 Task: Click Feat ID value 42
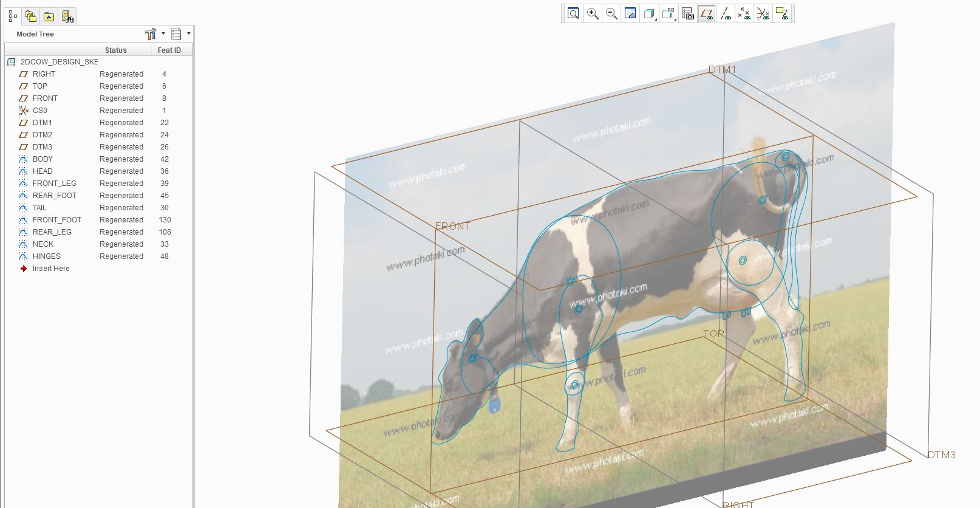click(165, 159)
